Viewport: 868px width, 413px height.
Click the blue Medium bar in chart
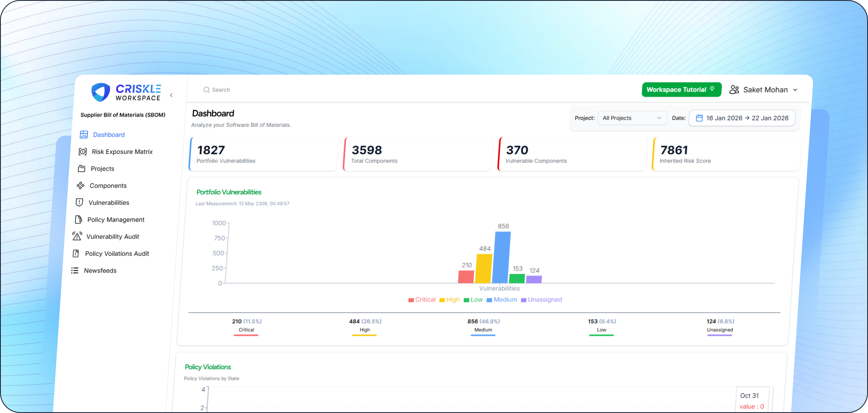pyautogui.click(x=503, y=257)
